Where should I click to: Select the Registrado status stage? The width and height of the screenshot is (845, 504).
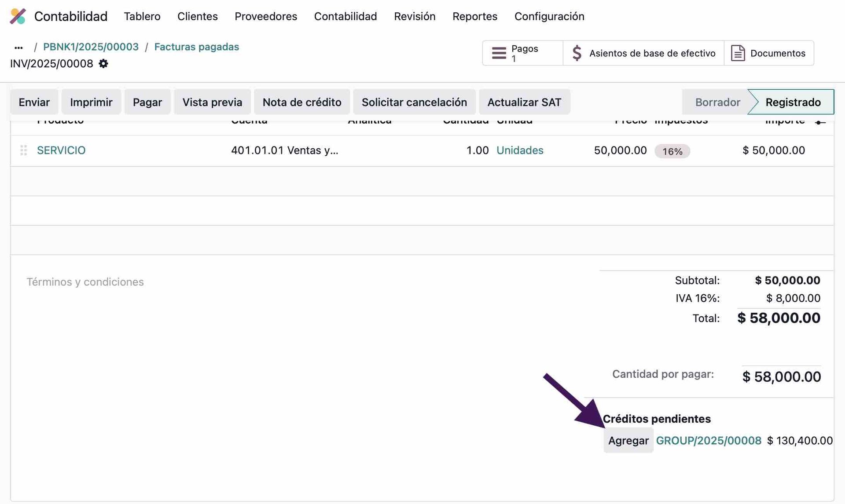pos(793,102)
